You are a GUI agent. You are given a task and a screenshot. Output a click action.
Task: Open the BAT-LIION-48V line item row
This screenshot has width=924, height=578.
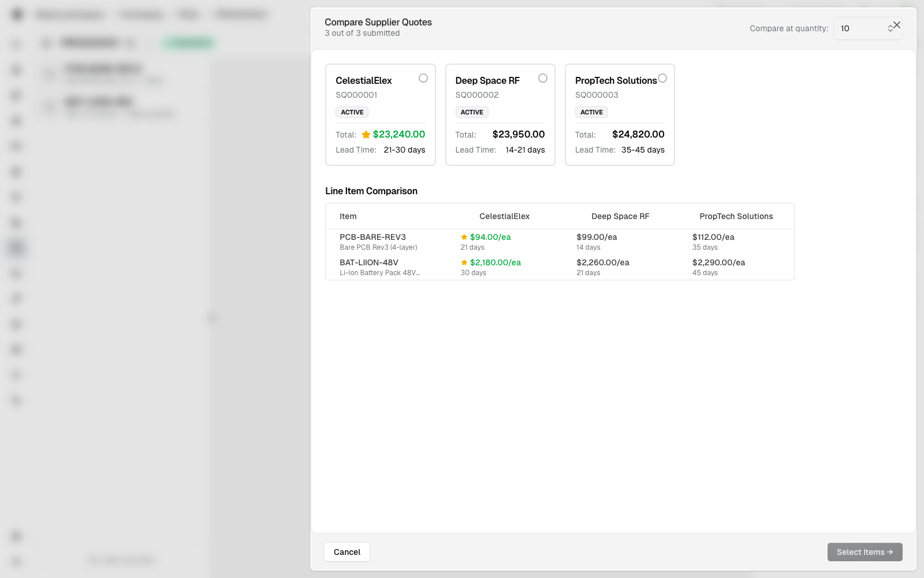point(560,267)
